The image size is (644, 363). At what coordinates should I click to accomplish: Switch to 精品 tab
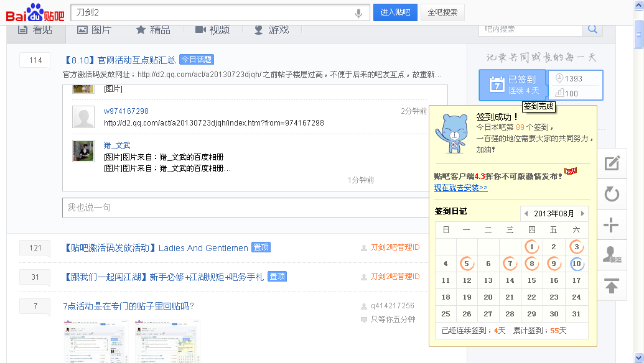coord(153,30)
